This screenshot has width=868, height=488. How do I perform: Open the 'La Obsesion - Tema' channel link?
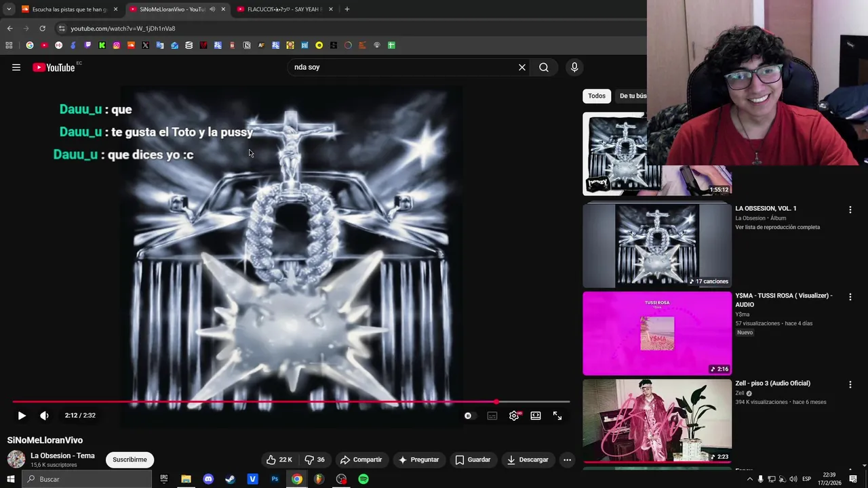62,455
